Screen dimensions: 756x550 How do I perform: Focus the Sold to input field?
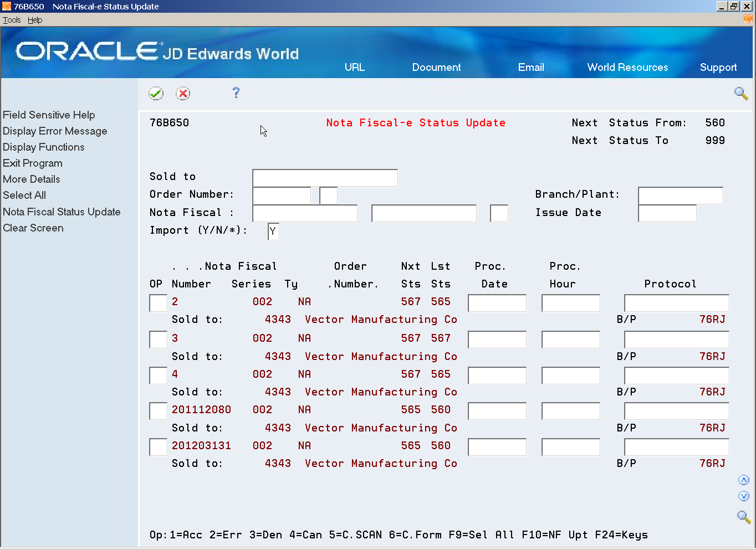[x=325, y=178]
